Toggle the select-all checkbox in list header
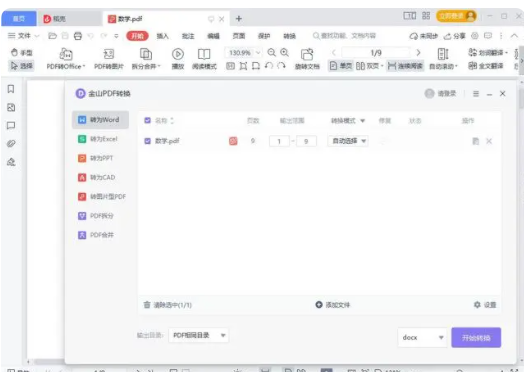This screenshot has height=372, width=524. tap(147, 120)
